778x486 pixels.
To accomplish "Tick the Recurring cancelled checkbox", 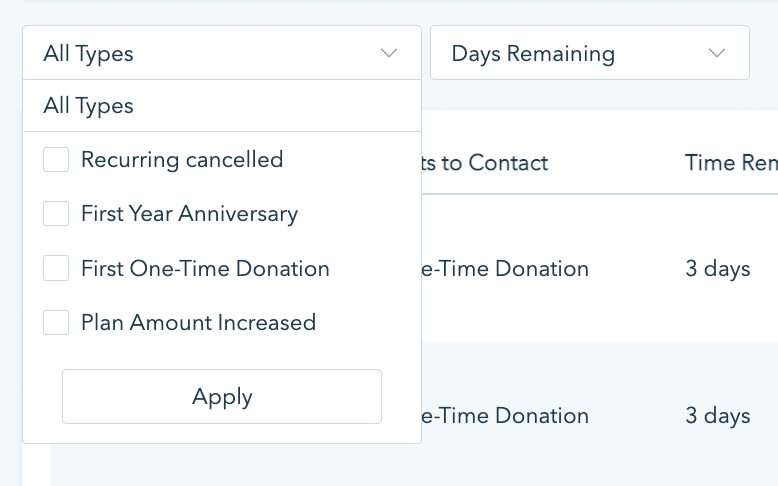I will tap(56, 160).
